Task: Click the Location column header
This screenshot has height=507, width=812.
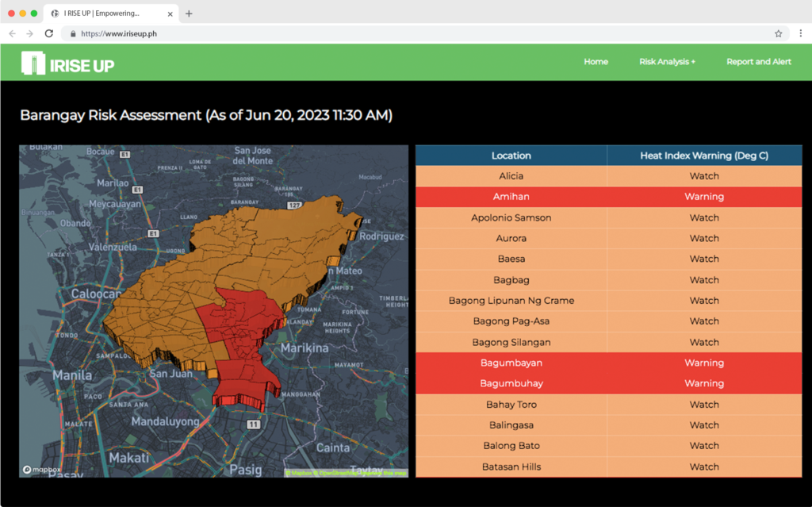Action: [511, 156]
